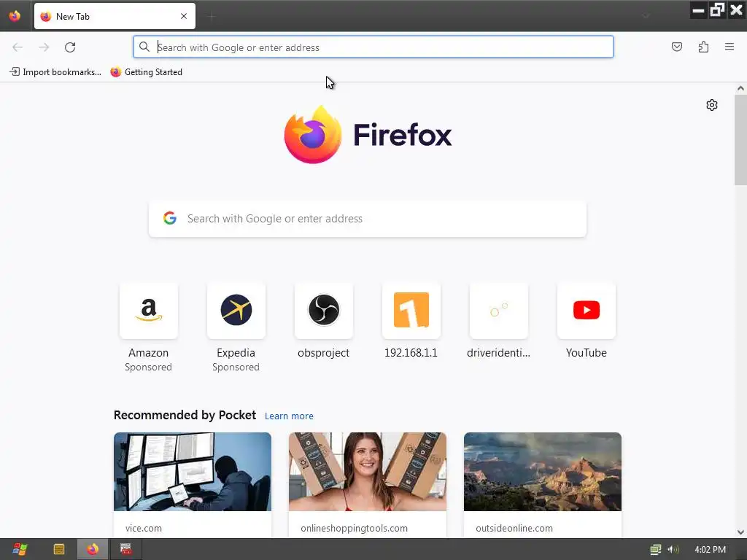Screen dimensions: 747x560
Task: Click the volume speaker tray icon
Action: point(673,550)
